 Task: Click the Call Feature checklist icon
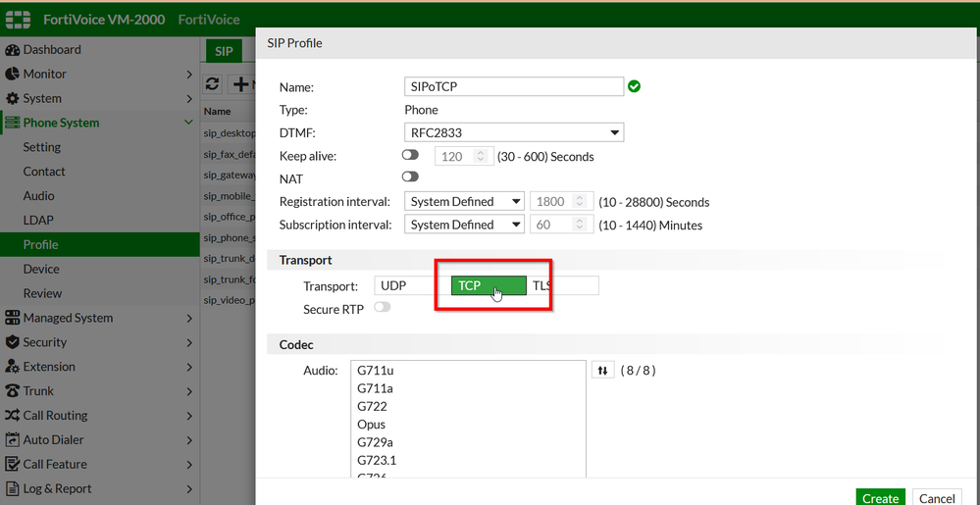(x=12, y=464)
